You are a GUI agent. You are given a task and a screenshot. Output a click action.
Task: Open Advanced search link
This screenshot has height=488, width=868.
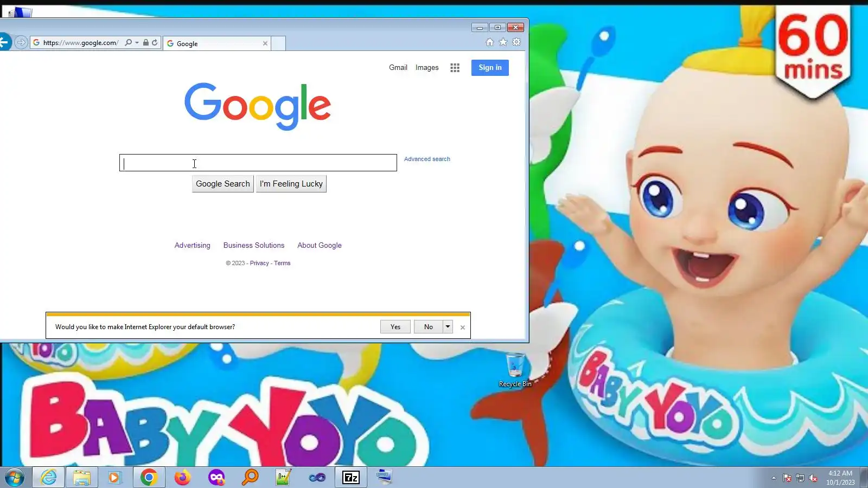pyautogui.click(x=427, y=159)
